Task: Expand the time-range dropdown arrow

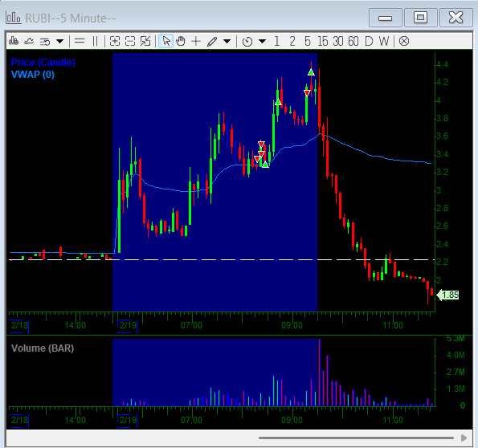Action: [263, 41]
